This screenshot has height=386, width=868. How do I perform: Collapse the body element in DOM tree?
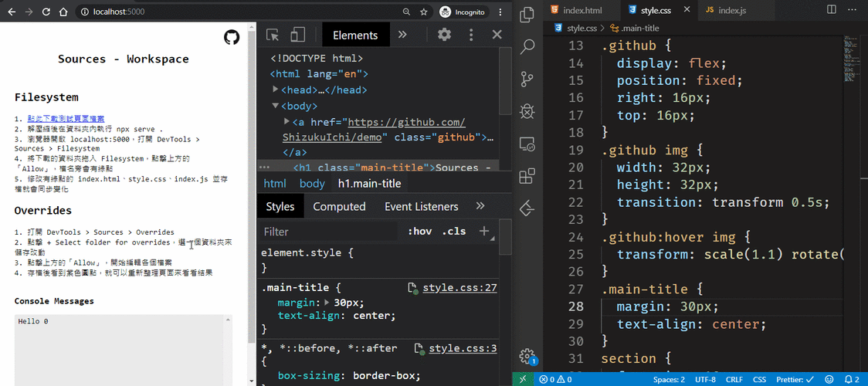coord(276,105)
